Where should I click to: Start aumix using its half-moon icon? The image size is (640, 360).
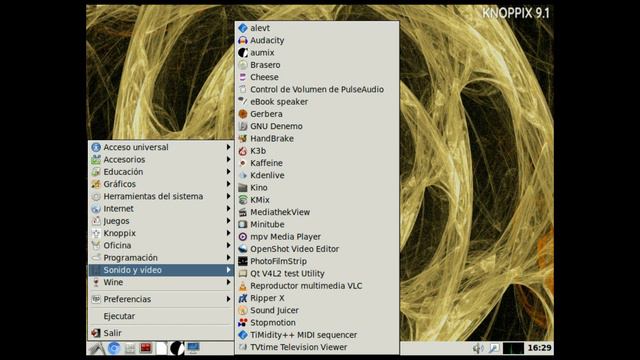[x=243, y=52]
